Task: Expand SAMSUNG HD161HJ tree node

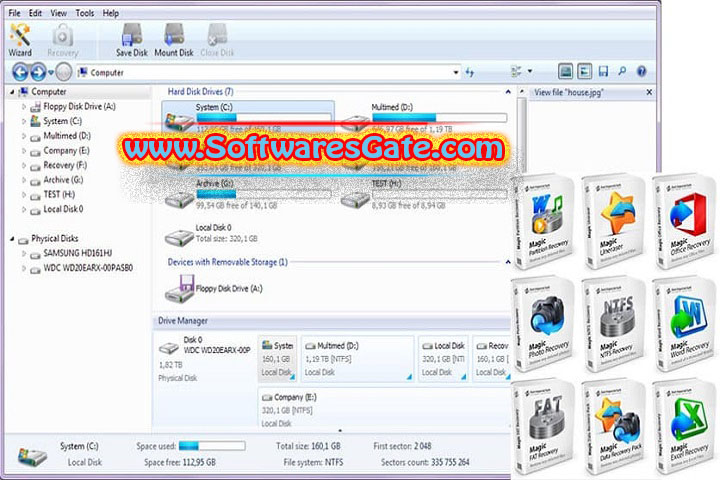Action: tap(24, 253)
